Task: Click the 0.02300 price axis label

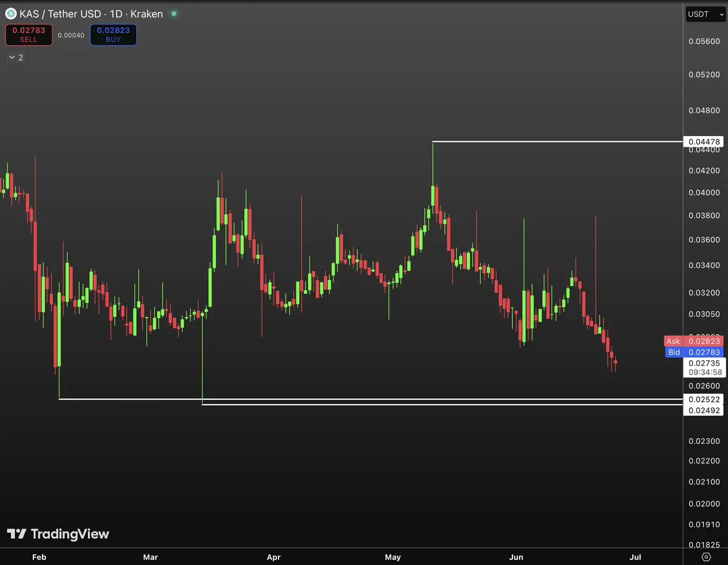Action: tap(704, 441)
